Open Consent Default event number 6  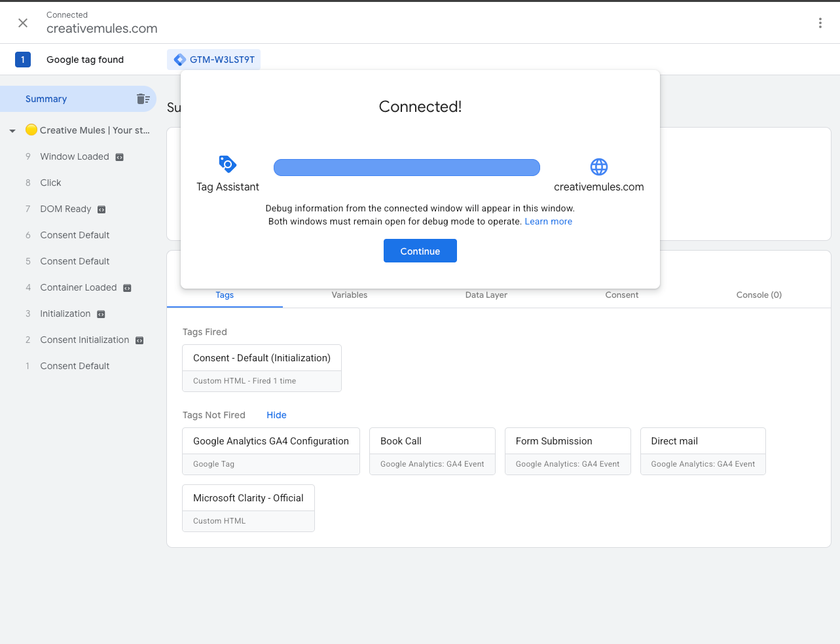pos(75,235)
